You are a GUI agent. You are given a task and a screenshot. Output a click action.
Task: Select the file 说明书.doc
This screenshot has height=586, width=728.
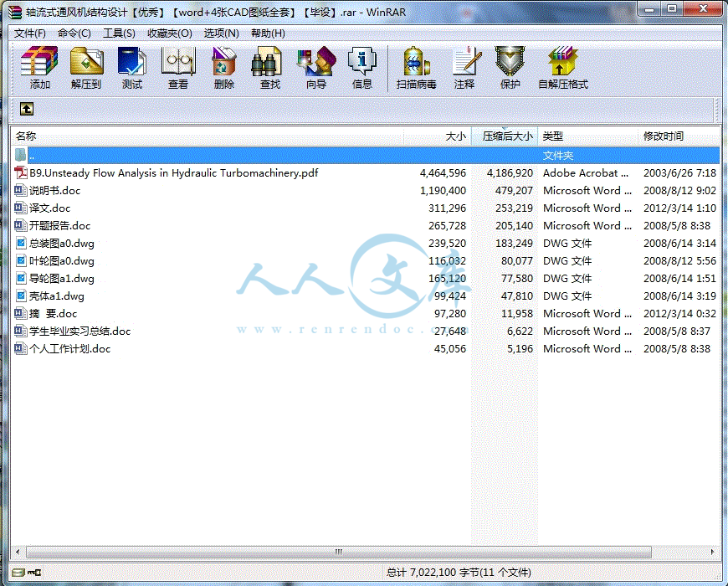pos(54,190)
